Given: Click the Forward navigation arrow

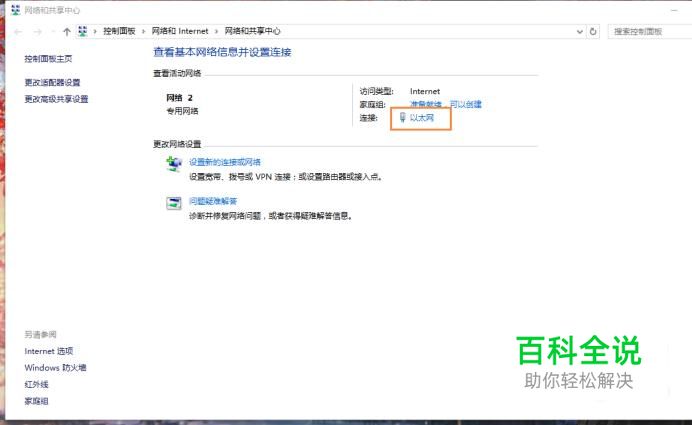Looking at the screenshot, I should (38, 32).
